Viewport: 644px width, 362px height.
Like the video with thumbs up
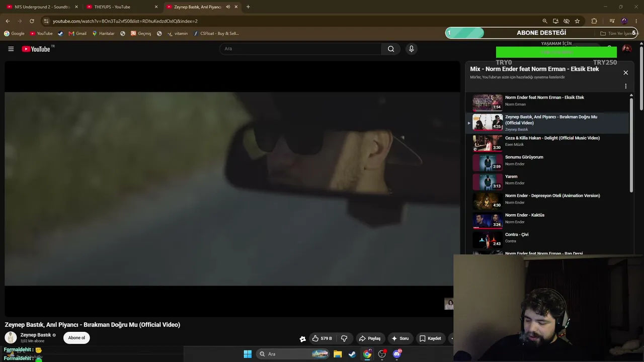click(321, 338)
